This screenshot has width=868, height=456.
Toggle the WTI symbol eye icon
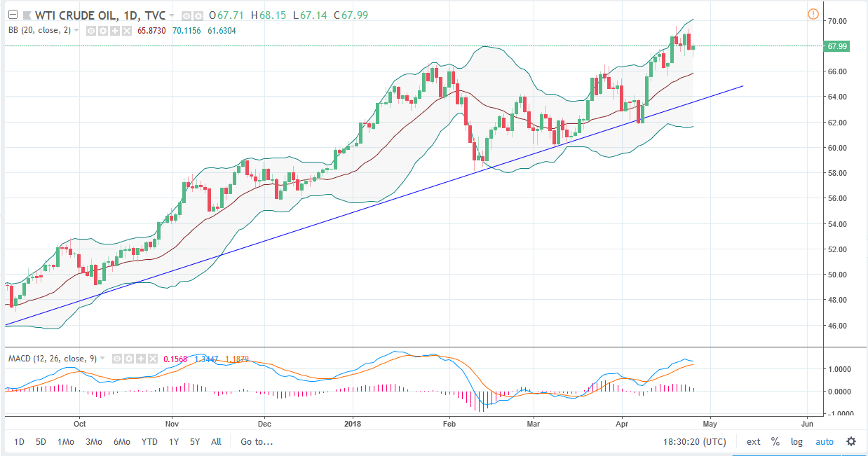187,15
